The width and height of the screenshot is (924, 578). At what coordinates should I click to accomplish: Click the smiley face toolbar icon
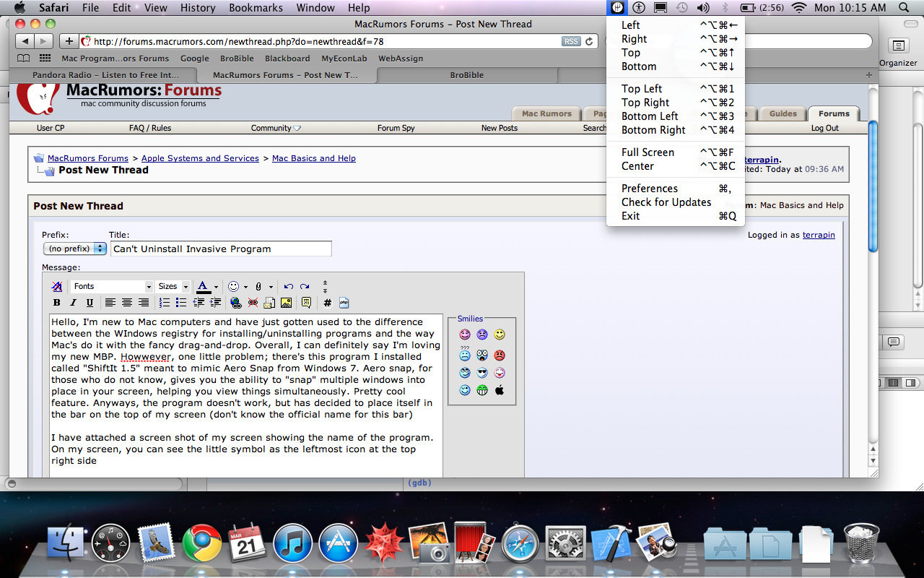pyautogui.click(x=233, y=287)
